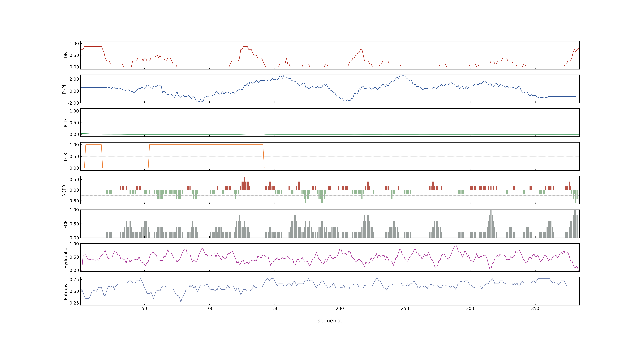
Task: Click the IDR y-axis label
Action: (x=66, y=55)
